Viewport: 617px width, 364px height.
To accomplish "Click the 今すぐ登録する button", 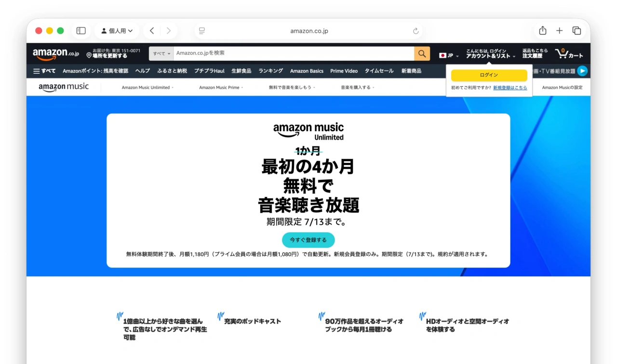I will tap(308, 240).
